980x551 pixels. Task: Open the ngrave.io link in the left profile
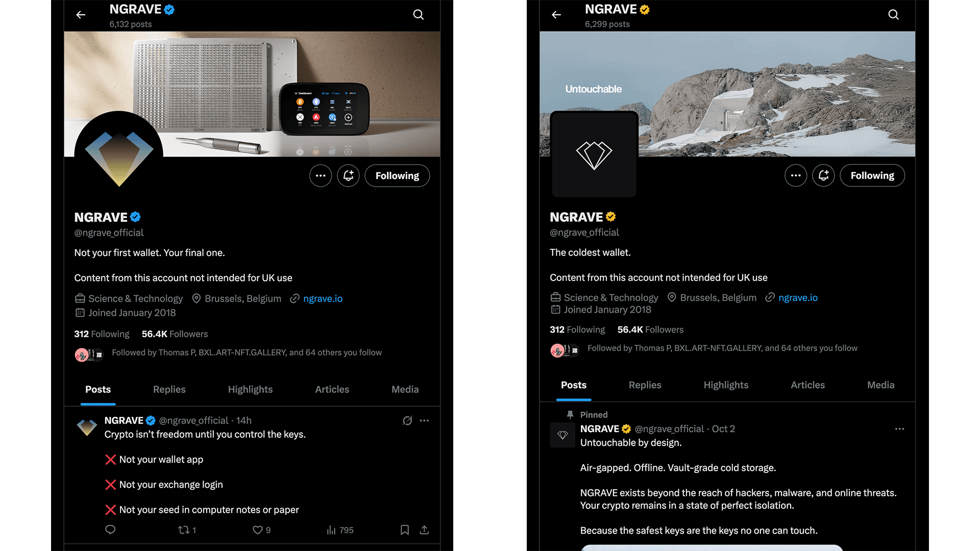point(323,298)
